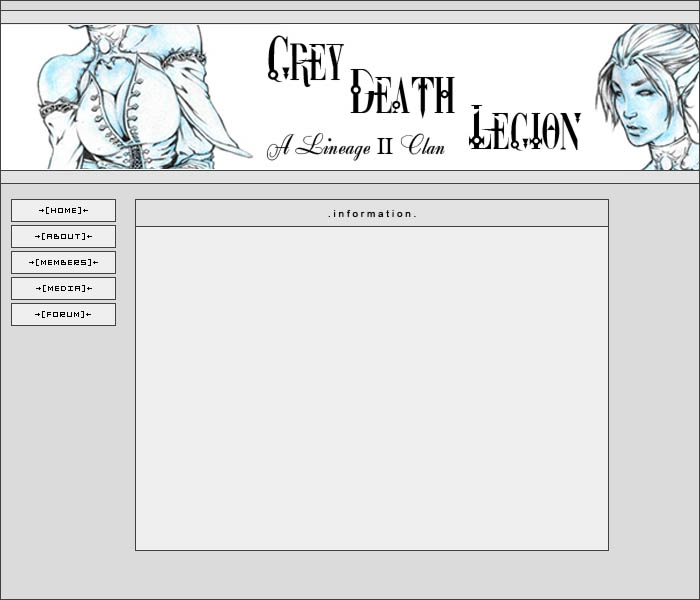Go to the About page
This screenshot has height=600, width=700.
(x=63, y=236)
